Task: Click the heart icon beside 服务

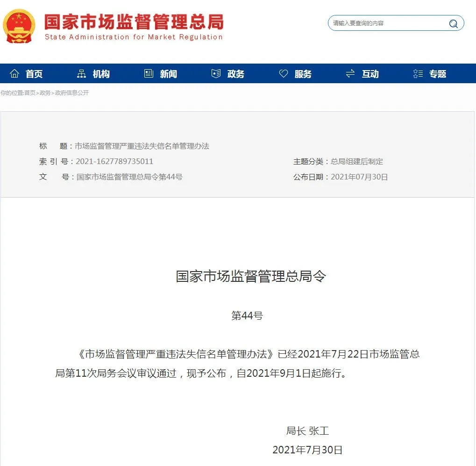Action: point(283,73)
